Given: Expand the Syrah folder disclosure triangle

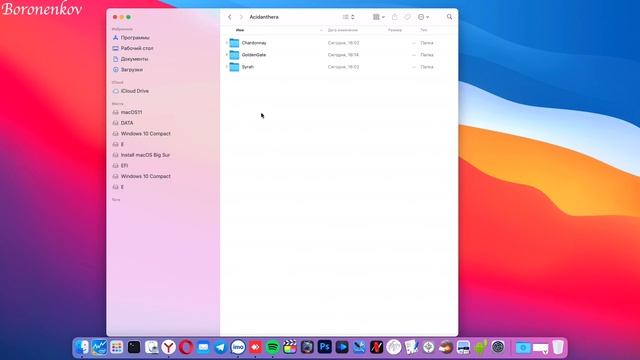Looking at the screenshot, I should point(227,67).
